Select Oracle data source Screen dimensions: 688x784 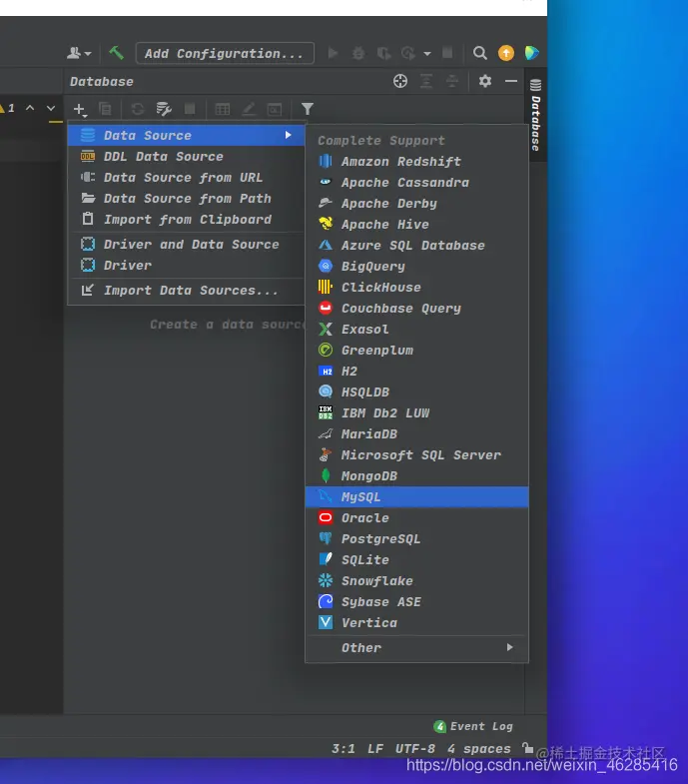pos(416,518)
